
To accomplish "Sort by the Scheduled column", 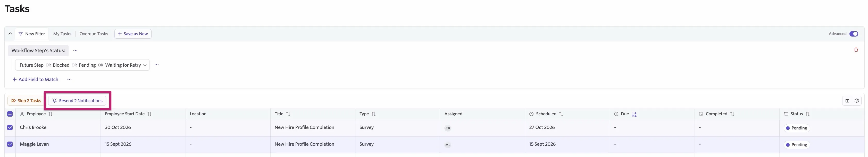I will click(x=561, y=114).
